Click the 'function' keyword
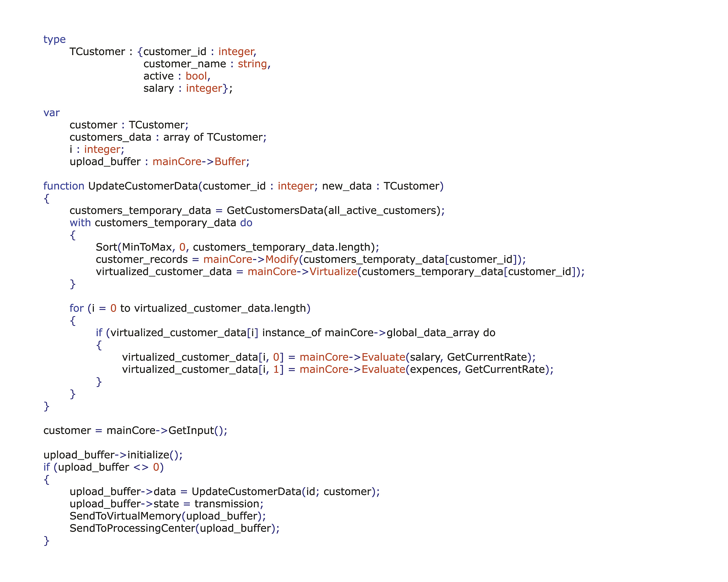This screenshot has width=728, height=582. coord(64,186)
